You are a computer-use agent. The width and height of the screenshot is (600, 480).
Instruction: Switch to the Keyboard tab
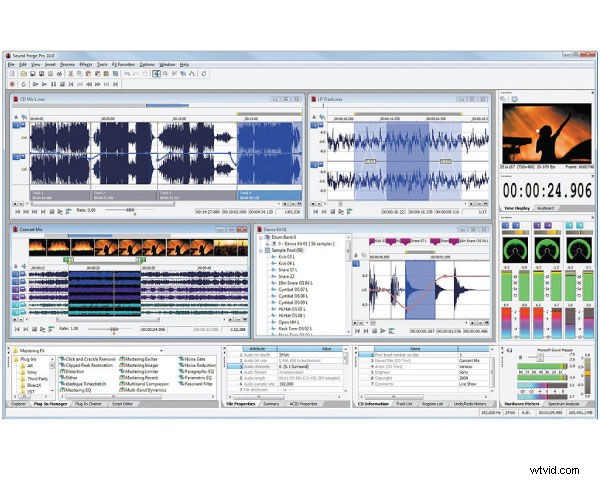tap(545, 208)
